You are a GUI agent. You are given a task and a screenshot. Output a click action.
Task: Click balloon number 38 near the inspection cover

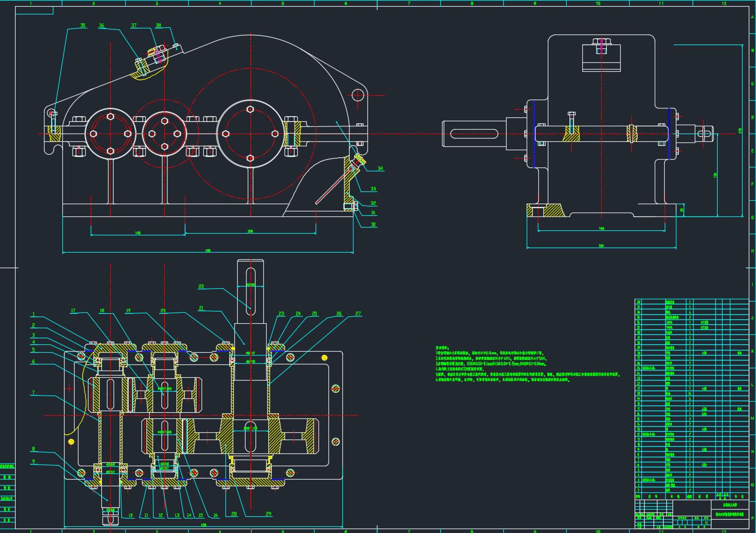[x=158, y=26]
